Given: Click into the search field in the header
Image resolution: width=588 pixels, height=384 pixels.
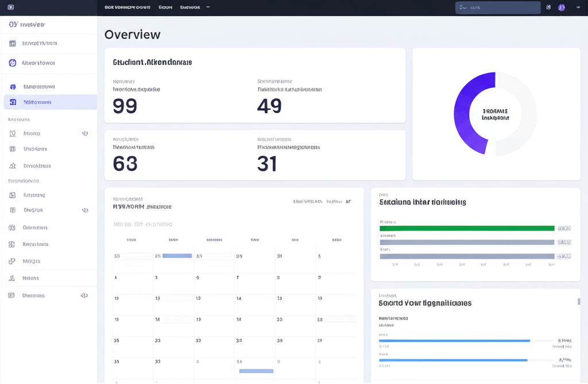Looking at the screenshot, I should click(x=497, y=7).
